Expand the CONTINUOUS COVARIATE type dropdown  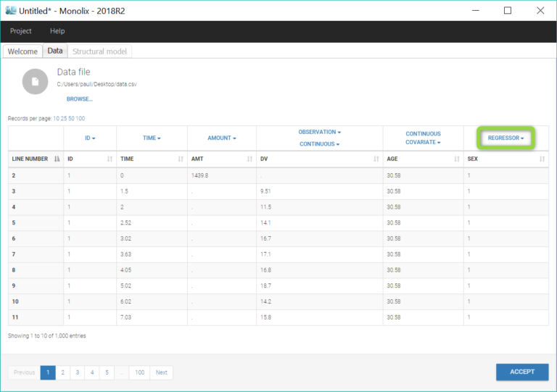click(x=423, y=138)
